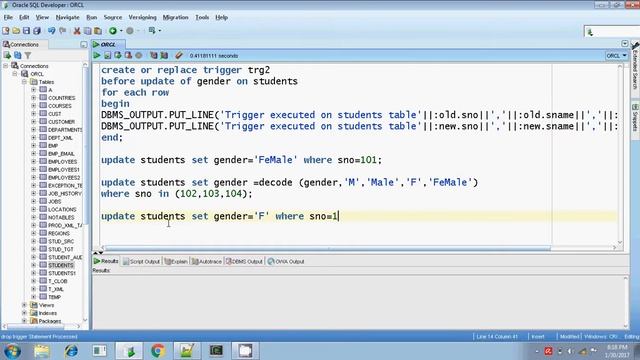640x360 pixels.
Task: Expand the Indexes node
Action: (24, 313)
